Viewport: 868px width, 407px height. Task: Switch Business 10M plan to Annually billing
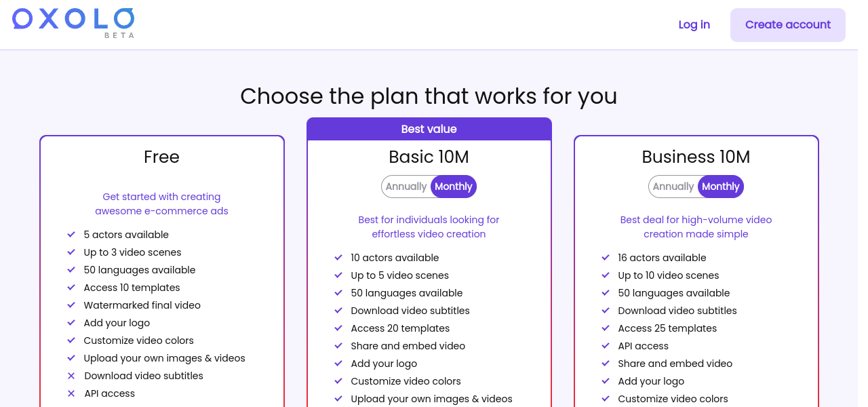pyautogui.click(x=673, y=187)
